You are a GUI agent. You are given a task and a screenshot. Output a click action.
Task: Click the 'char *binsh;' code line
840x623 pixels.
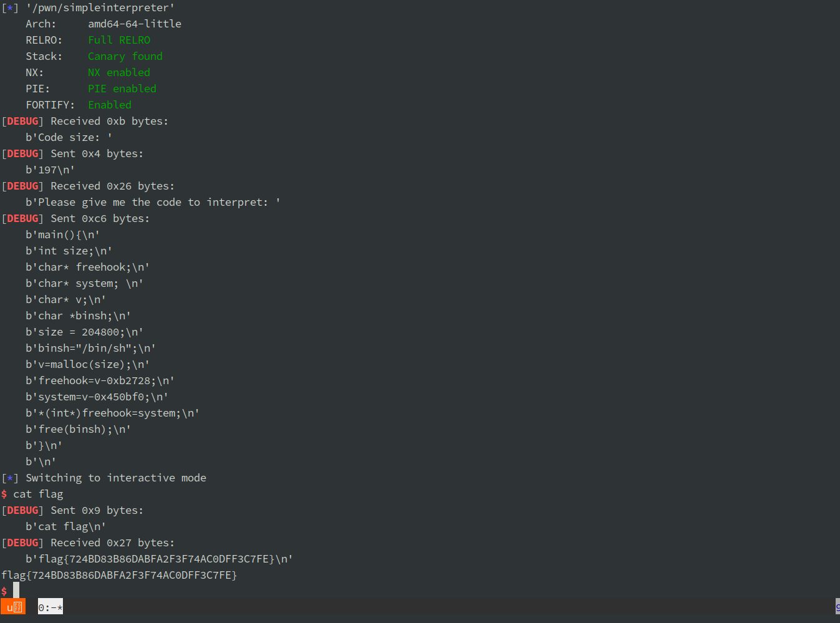[x=79, y=316]
